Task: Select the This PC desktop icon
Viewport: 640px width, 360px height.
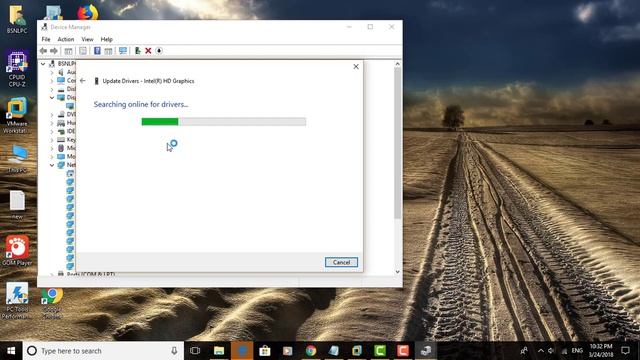Action: pos(17,159)
